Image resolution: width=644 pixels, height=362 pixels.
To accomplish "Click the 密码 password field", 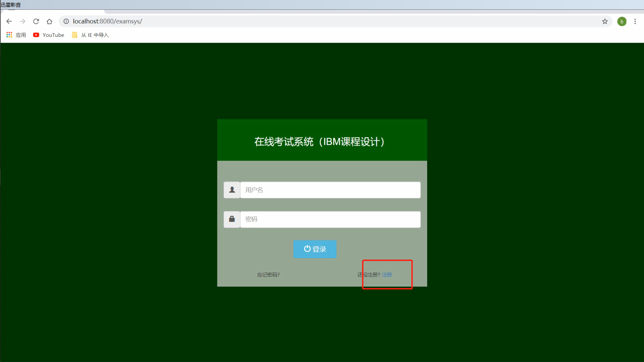I will [330, 219].
